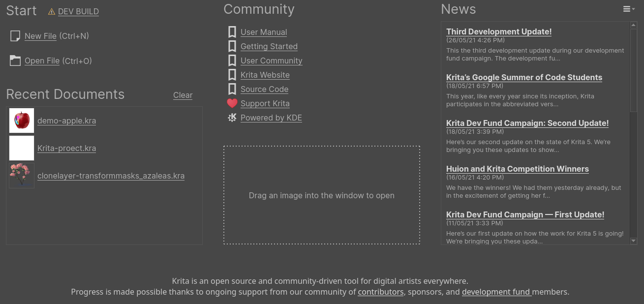644x304 pixels.
Task: Click the KDE gear logo icon
Action: [x=232, y=118]
